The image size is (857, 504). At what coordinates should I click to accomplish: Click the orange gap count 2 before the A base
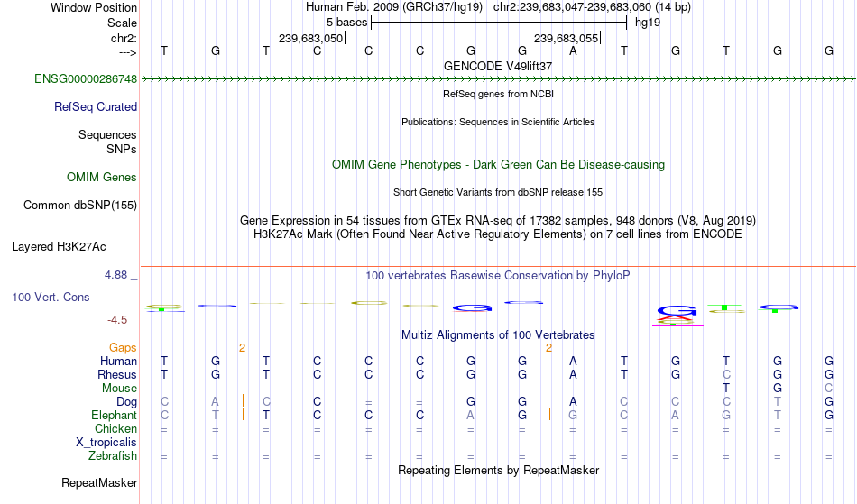click(548, 348)
